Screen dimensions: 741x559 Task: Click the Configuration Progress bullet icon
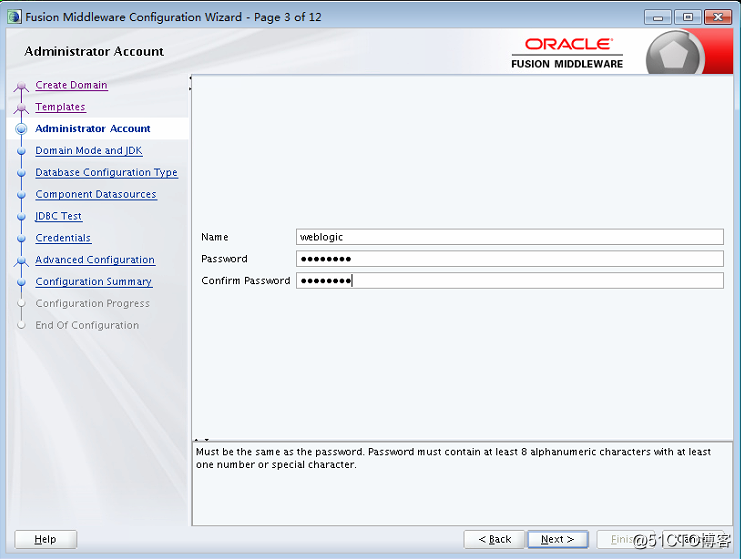pos(21,303)
